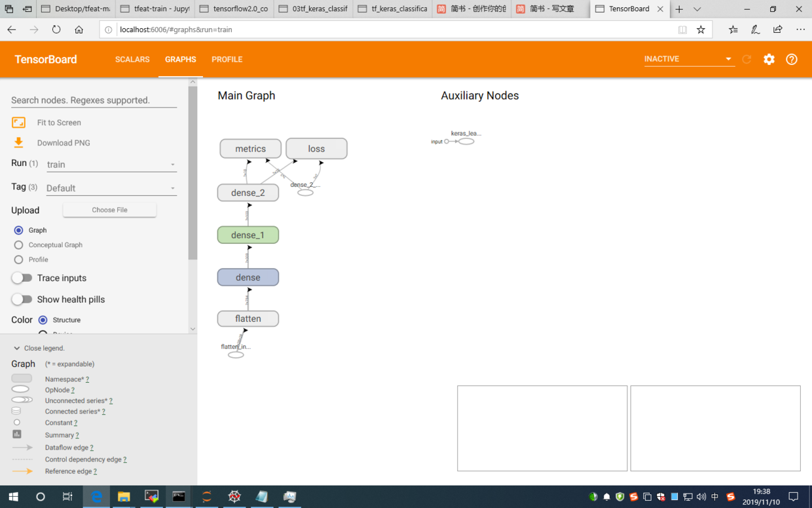Collapse the legend with Close legend
The image size is (812, 508).
(x=39, y=348)
